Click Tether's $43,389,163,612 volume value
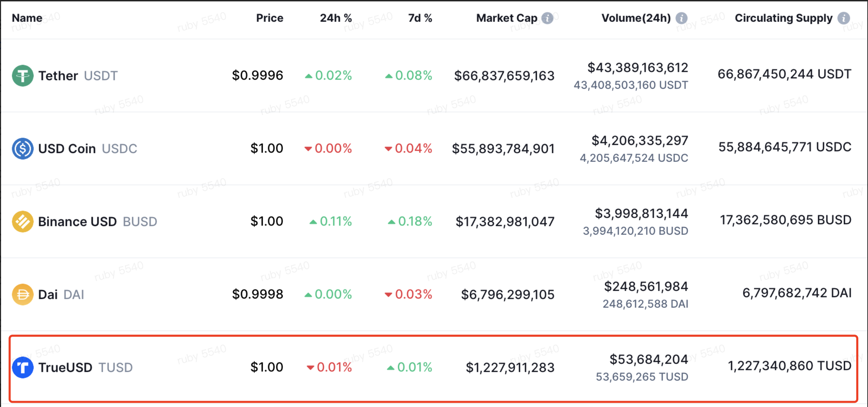The width and height of the screenshot is (868, 407). pos(637,68)
